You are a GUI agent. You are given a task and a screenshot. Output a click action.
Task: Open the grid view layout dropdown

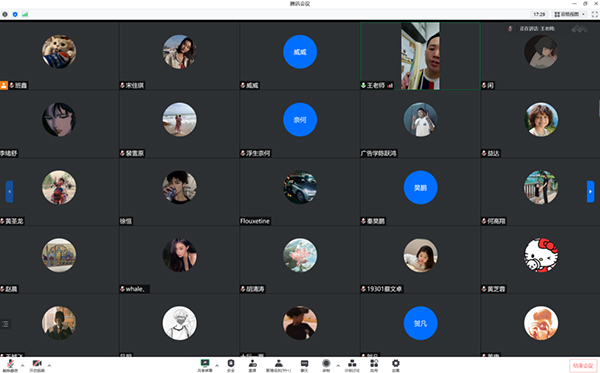click(x=570, y=14)
